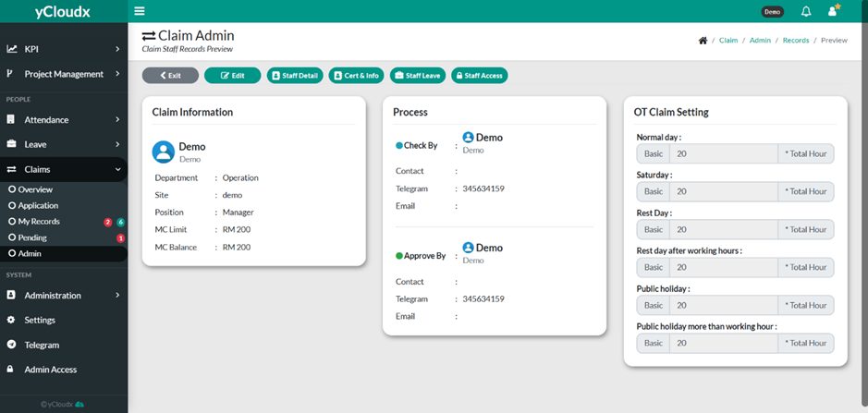The height and width of the screenshot is (413, 868).
Task: Click the red 1 badge on Pending
Action: coord(121,238)
